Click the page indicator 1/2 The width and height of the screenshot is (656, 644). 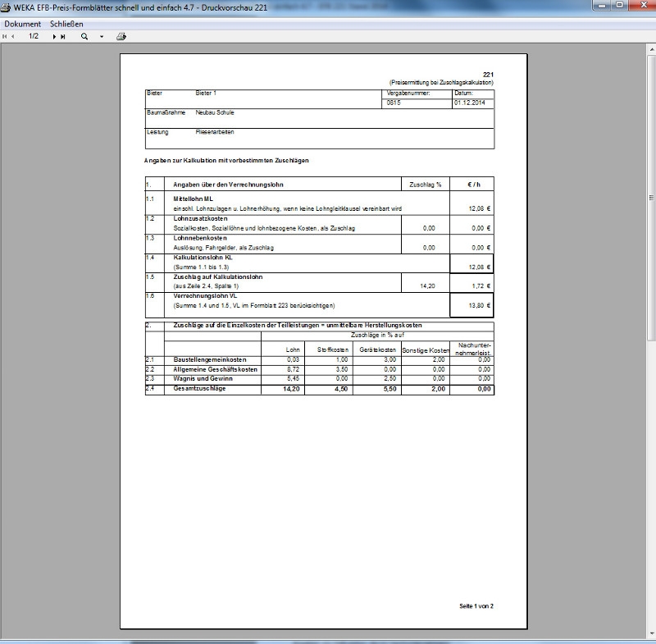pos(34,36)
